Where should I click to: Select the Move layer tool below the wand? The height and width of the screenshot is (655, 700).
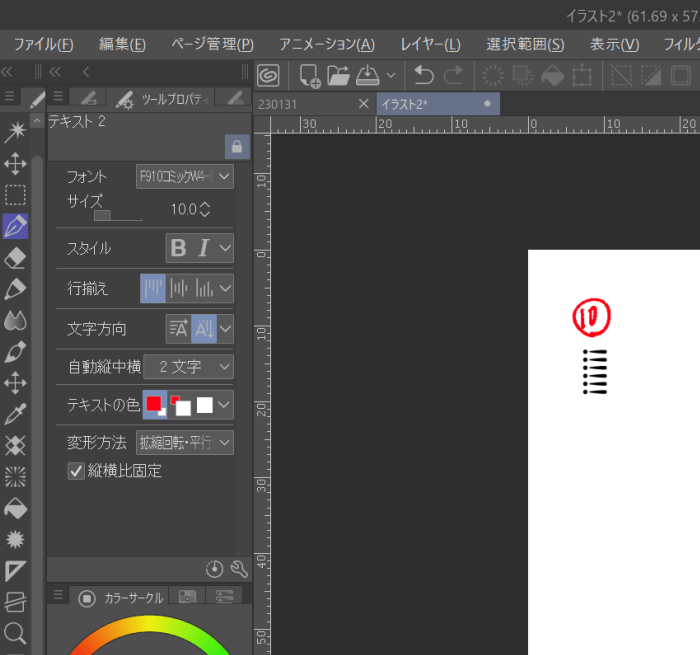[x=15, y=164]
